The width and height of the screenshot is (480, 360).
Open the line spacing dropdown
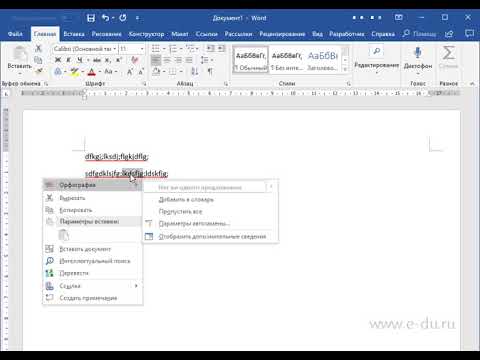[206, 60]
